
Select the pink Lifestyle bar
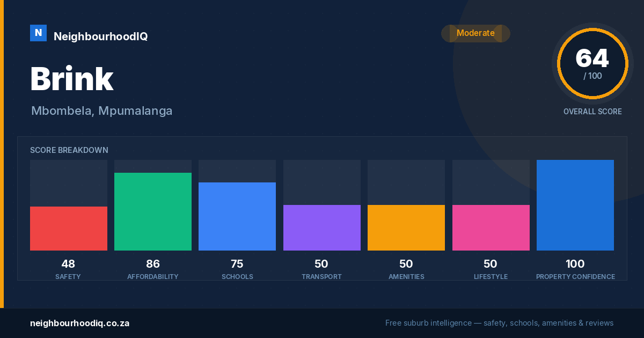[491, 227]
